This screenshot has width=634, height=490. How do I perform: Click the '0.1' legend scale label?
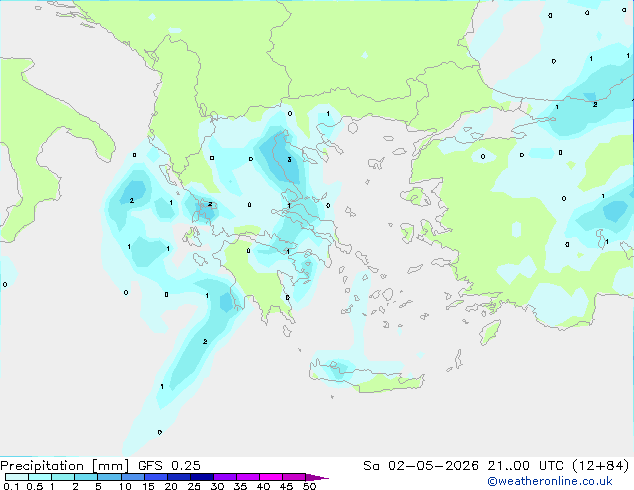coord(11,486)
